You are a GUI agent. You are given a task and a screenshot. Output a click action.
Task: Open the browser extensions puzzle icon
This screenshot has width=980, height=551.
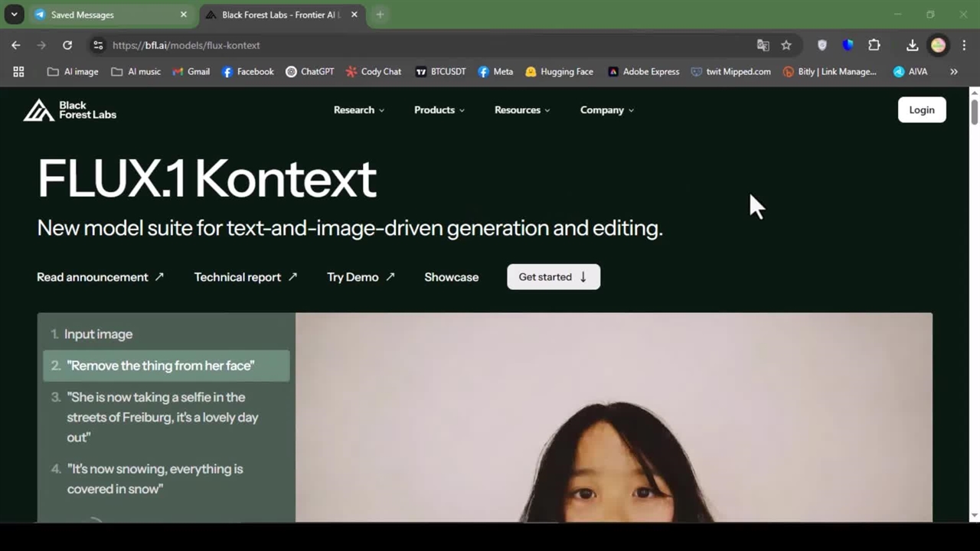[x=874, y=45]
